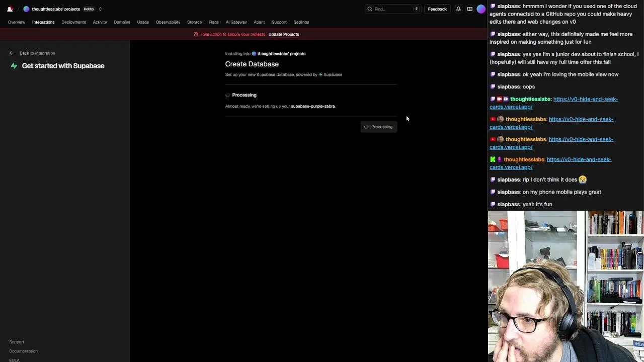Open the Storage tab

[x=194, y=22]
